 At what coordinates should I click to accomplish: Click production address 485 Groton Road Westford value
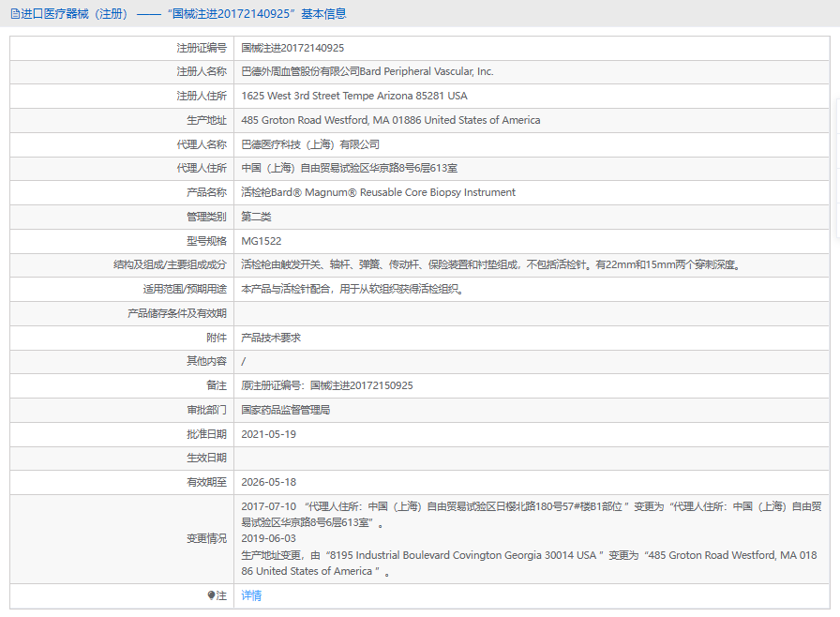pyautogui.click(x=390, y=120)
